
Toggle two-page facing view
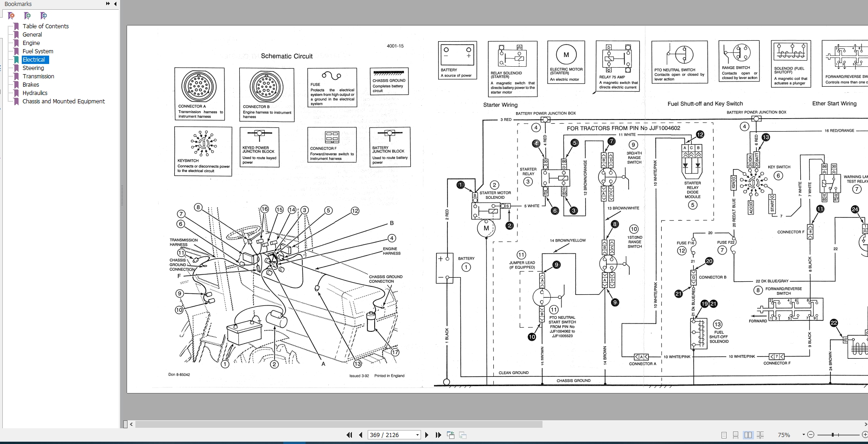click(747, 435)
